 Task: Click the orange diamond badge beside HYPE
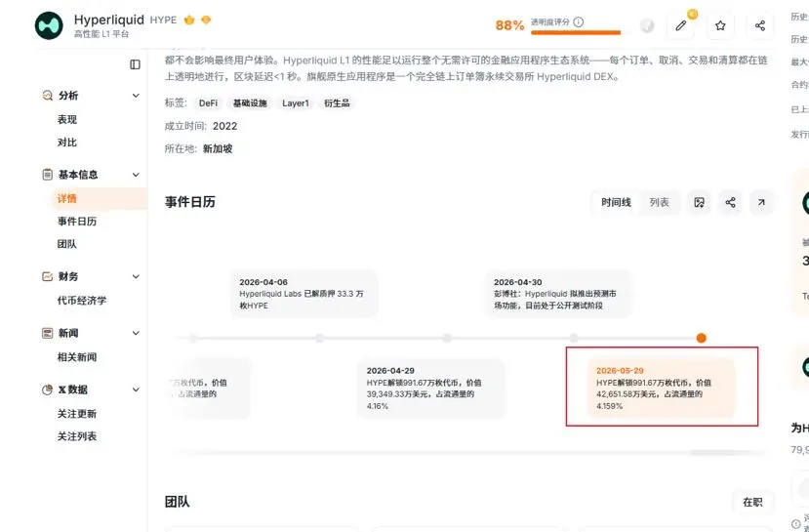click(x=206, y=20)
